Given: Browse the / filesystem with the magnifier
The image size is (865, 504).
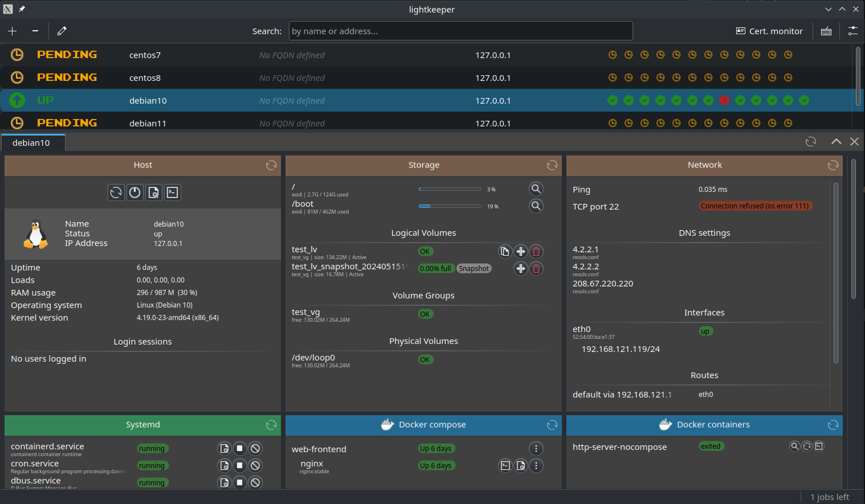Looking at the screenshot, I should pyautogui.click(x=536, y=189).
